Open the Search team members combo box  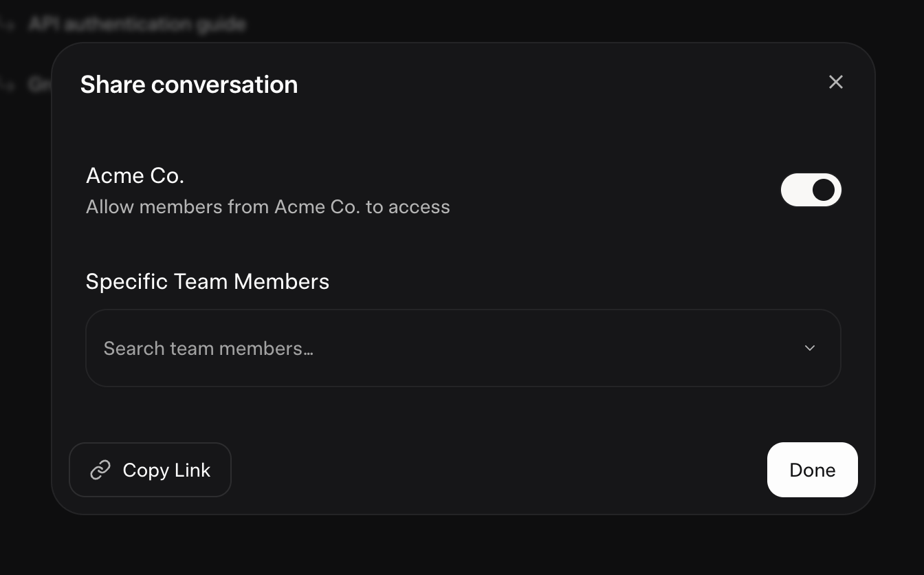pos(463,348)
